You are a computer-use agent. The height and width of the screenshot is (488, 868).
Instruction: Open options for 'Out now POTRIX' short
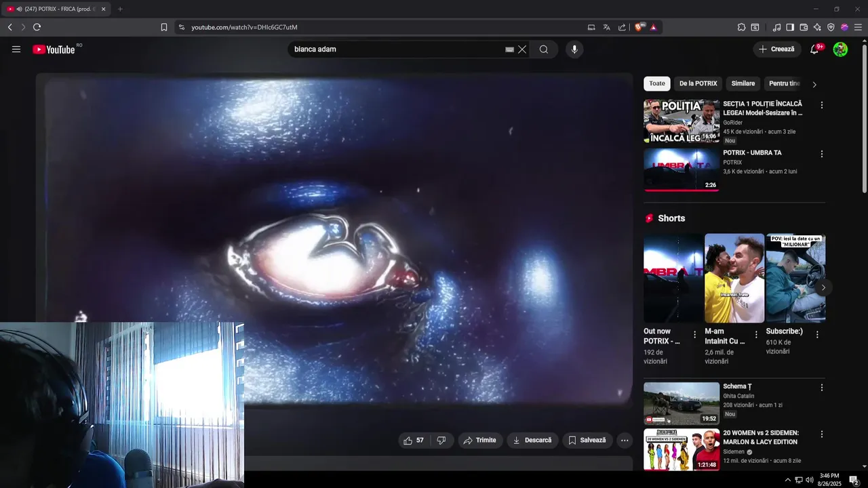coord(694,335)
